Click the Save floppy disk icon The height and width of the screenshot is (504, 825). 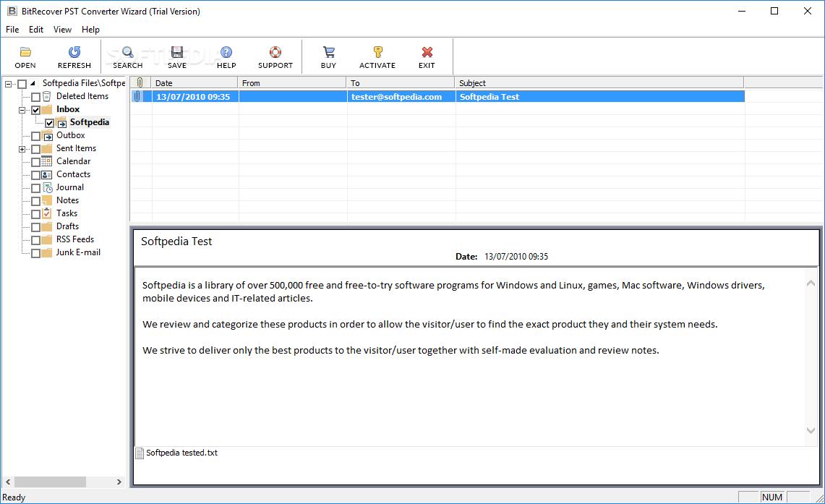coord(177,52)
